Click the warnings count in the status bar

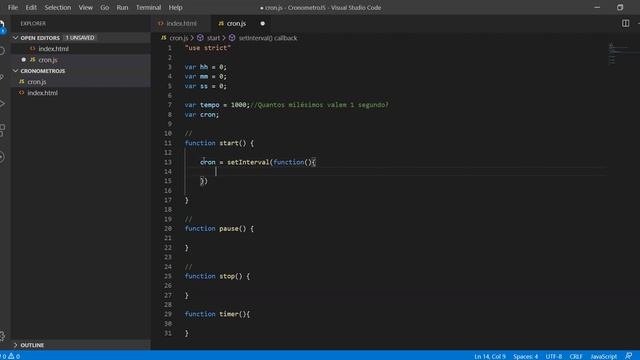(14, 356)
